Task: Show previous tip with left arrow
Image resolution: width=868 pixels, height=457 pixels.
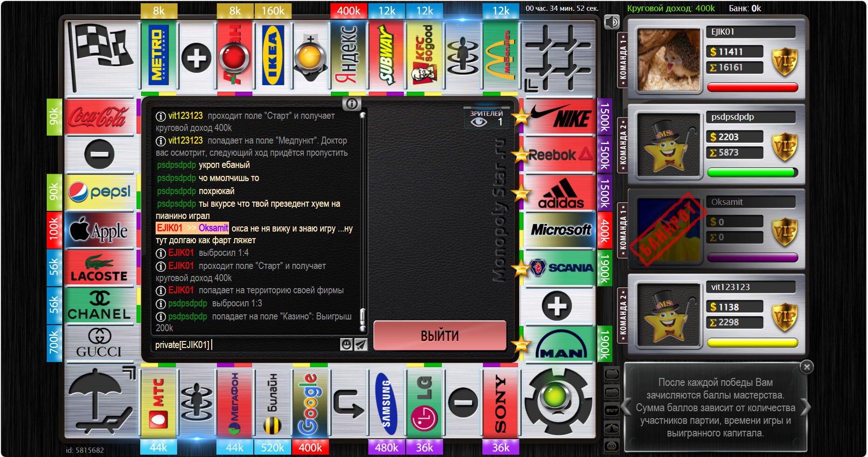Action: [626, 406]
